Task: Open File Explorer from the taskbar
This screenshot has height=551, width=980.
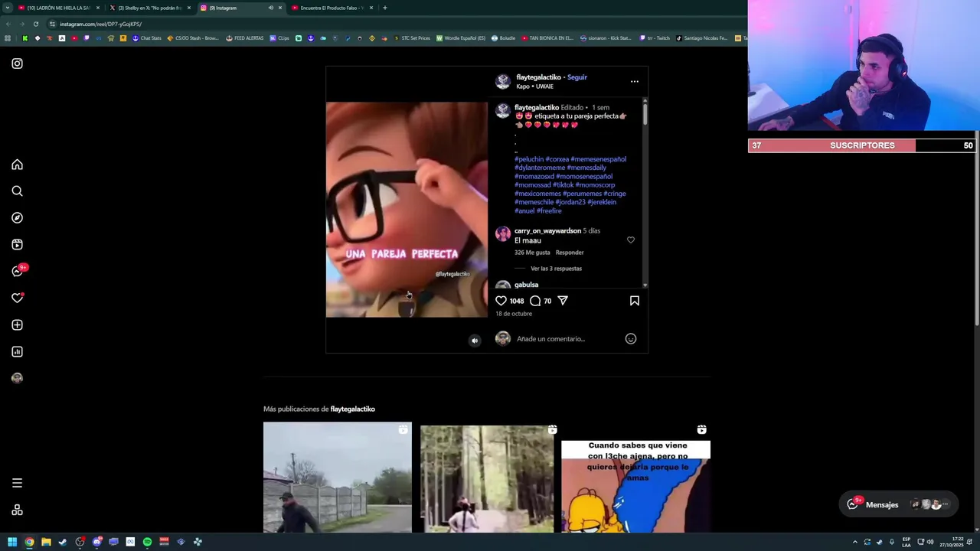Action: point(46,542)
